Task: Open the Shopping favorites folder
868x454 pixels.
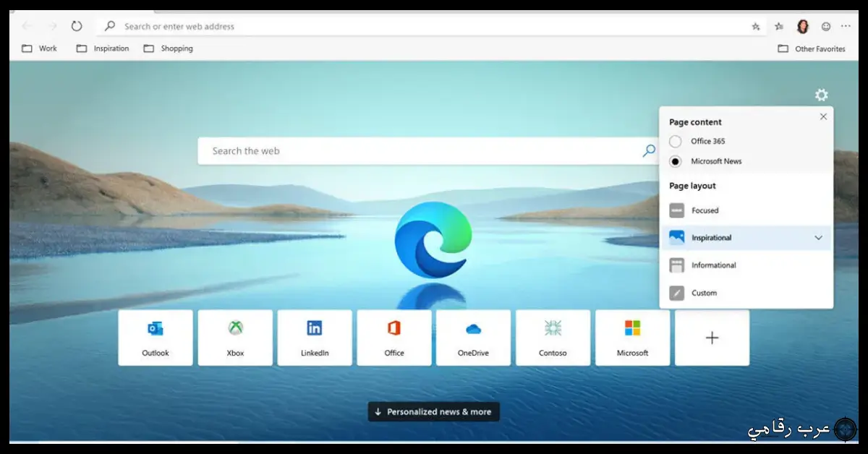Action: (169, 48)
